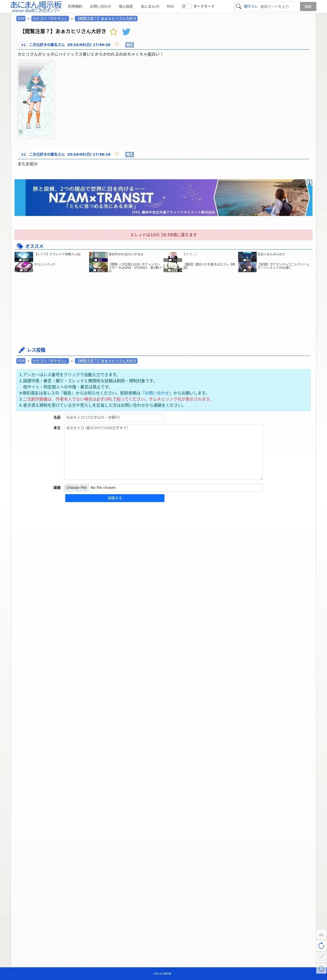
Task: Open the 過去作のVC出ないかなぁ link
Action: (126, 254)
